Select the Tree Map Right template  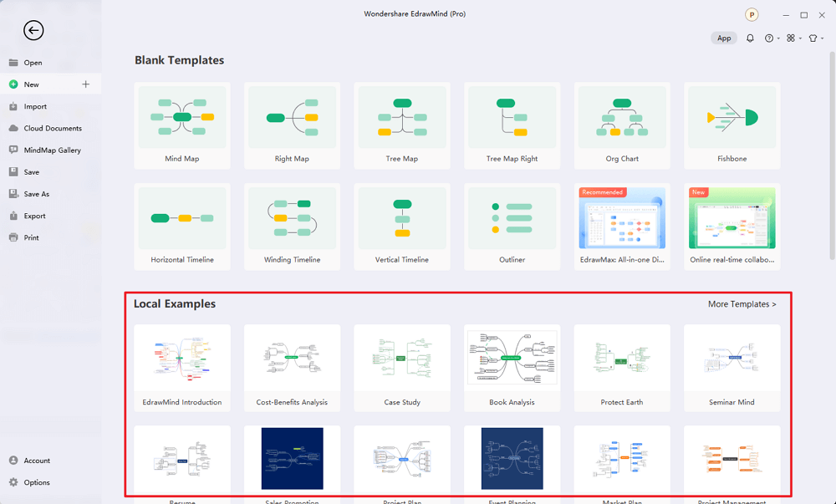[512, 125]
